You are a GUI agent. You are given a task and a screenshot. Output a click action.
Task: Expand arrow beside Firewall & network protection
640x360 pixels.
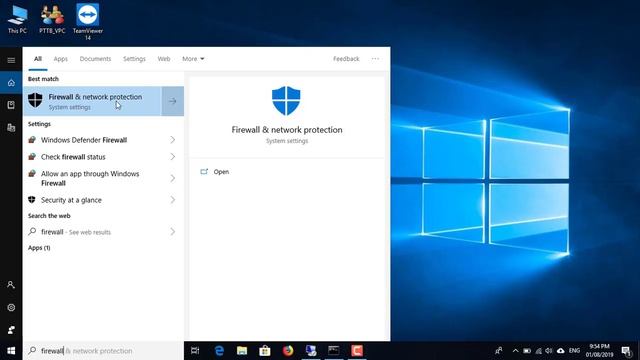pos(173,101)
